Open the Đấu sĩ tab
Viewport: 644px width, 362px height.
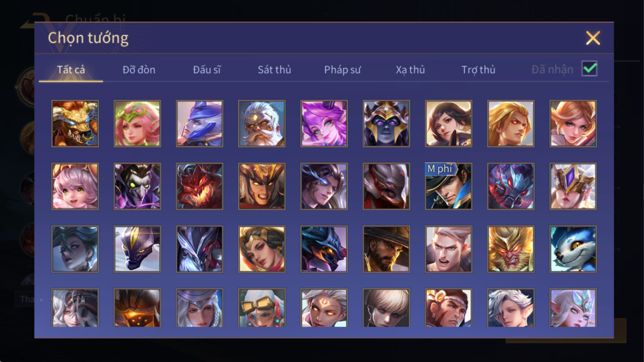click(207, 70)
